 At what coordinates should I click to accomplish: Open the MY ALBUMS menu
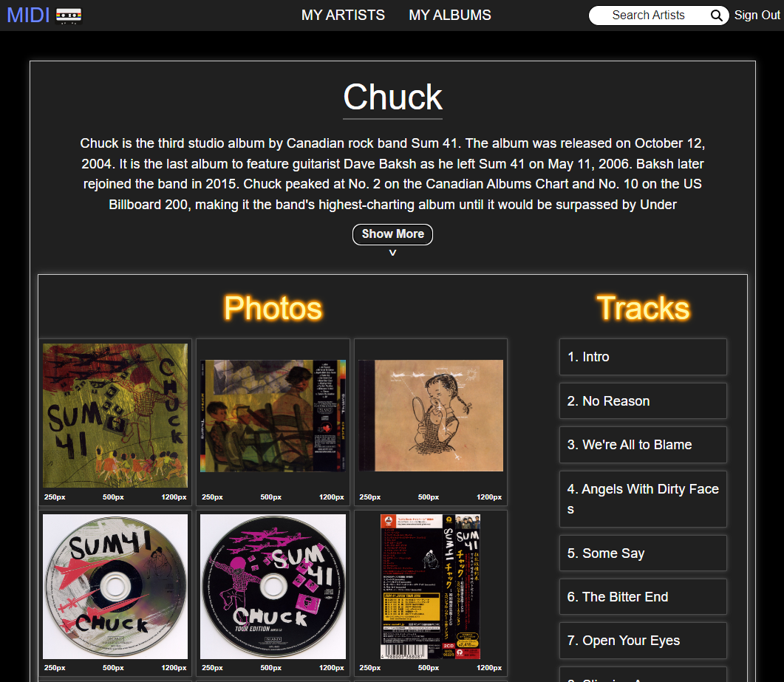click(450, 15)
